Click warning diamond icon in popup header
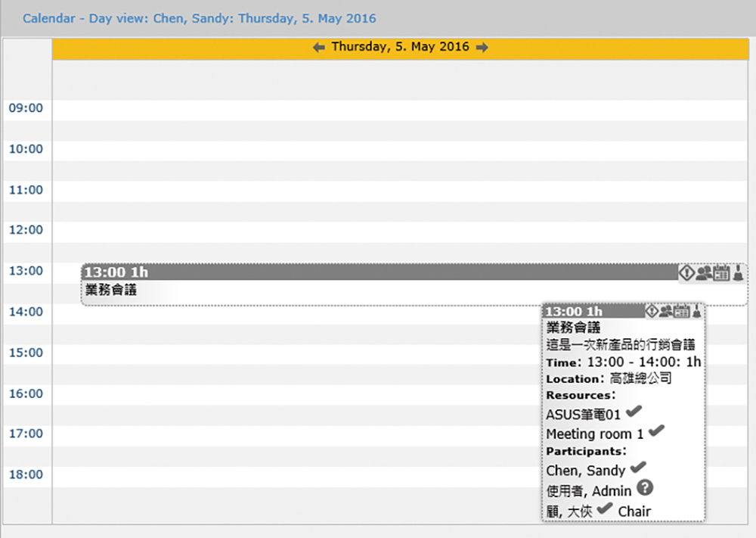This screenshot has width=756, height=538. tap(652, 311)
